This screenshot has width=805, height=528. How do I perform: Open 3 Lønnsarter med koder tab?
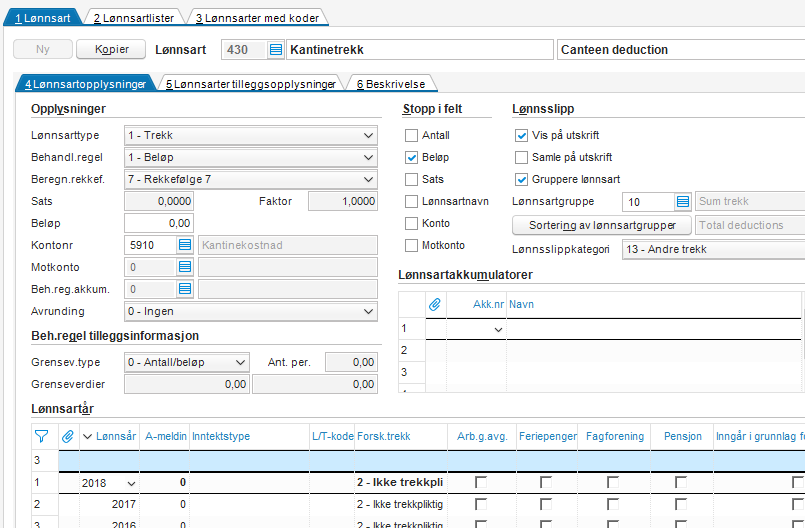click(257, 18)
